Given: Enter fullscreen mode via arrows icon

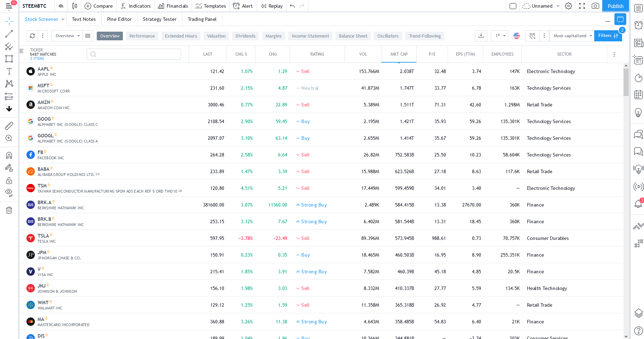Looking at the screenshot, I should [582, 6].
